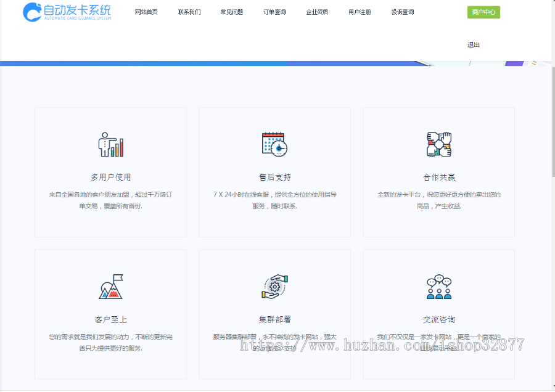Open the 网站首页 home menu item
555x392 pixels.
point(146,11)
